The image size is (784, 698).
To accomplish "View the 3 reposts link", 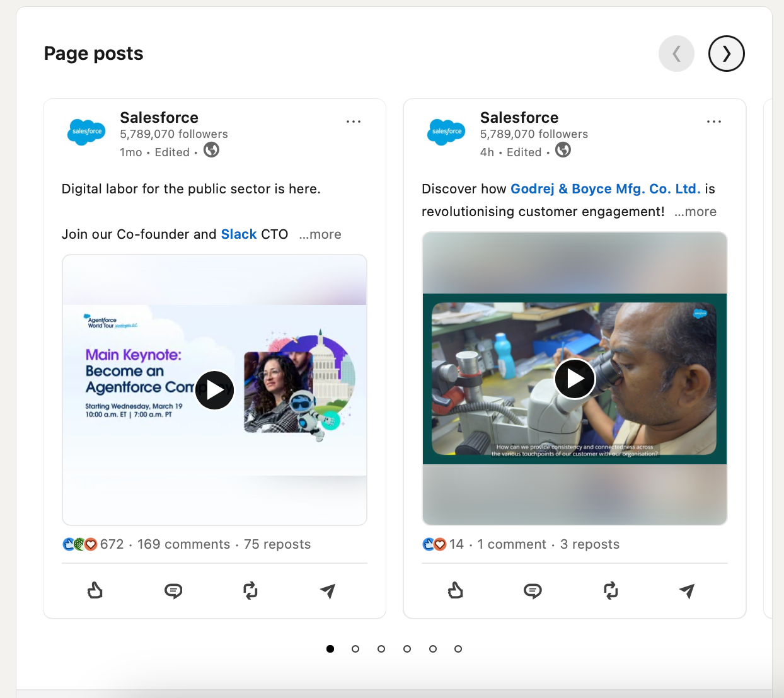I will point(590,544).
